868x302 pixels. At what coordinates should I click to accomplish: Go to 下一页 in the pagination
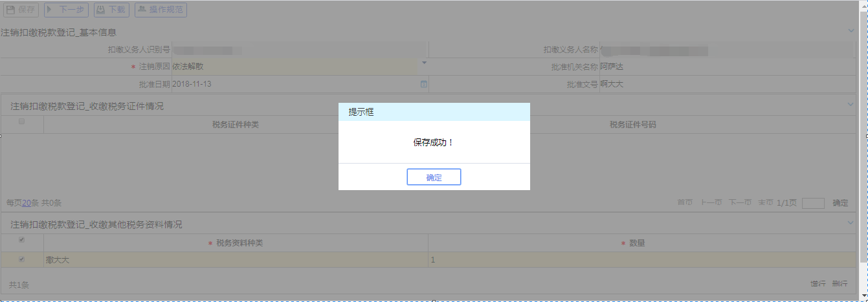pyautogui.click(x=740, y=202)
